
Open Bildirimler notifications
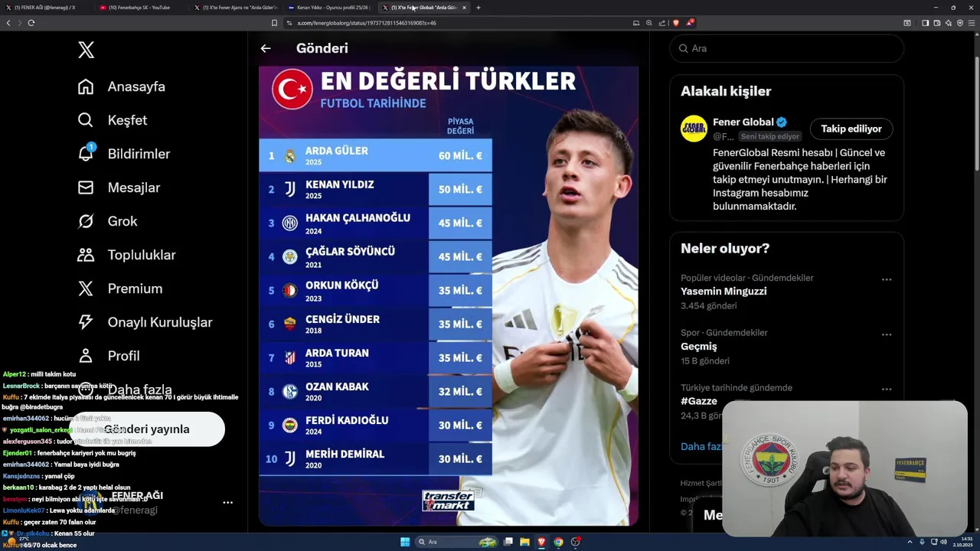pyautogui.click(x=124, y=154)
